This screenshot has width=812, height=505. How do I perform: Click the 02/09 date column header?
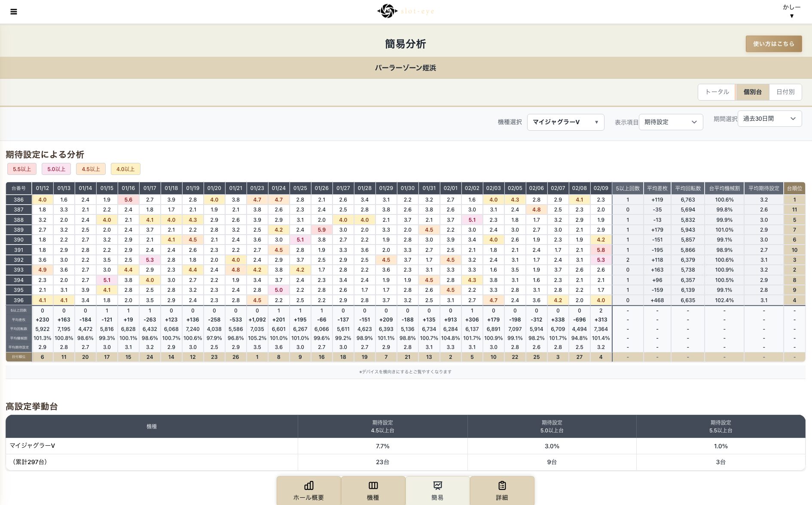coord(601,188)
